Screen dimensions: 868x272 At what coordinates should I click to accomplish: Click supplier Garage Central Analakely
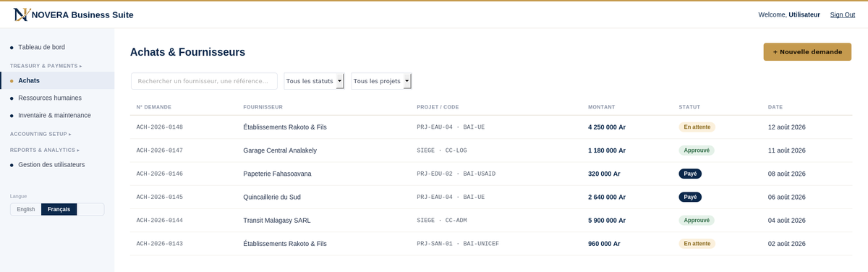pos(280,150)
